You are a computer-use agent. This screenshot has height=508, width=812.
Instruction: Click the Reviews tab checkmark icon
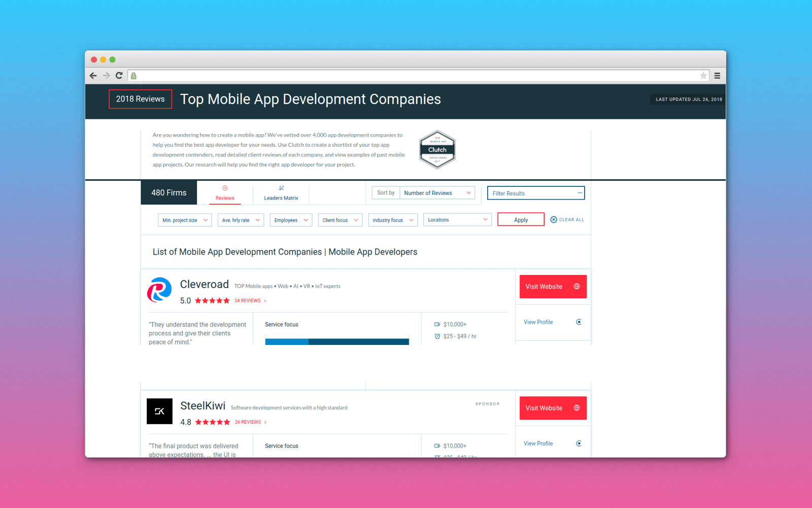[x=225, y=188]
